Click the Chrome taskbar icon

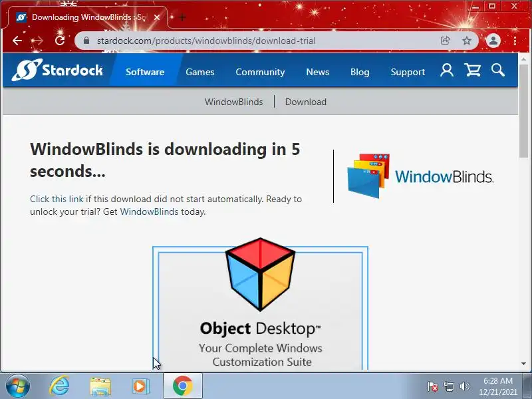coord(183,386)
